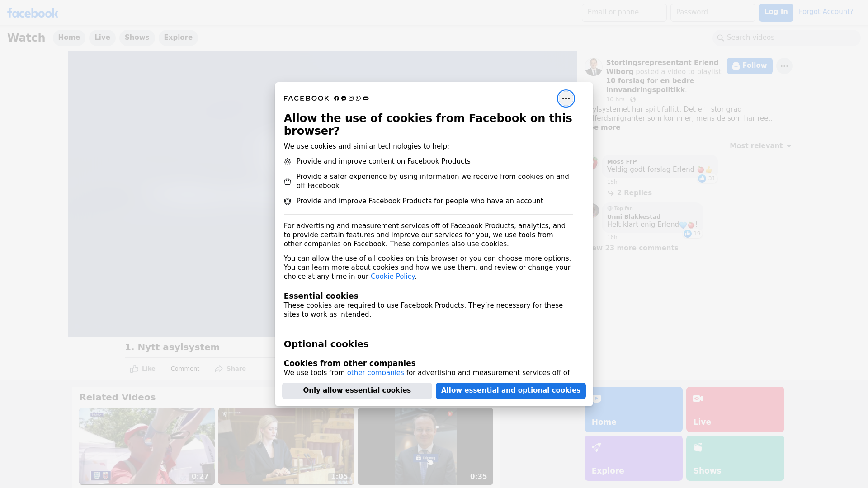Share the Nytt asylsystem video
This screenshot has height=488, width=868.
pyautogui.click(x=230, y=369)
